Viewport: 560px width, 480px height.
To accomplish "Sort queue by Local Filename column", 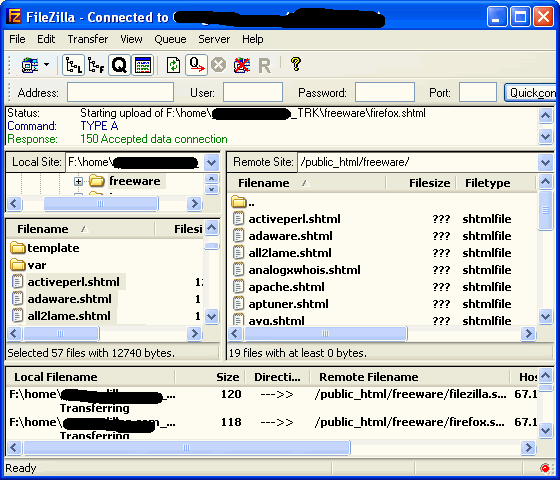I will coord(91,377).
